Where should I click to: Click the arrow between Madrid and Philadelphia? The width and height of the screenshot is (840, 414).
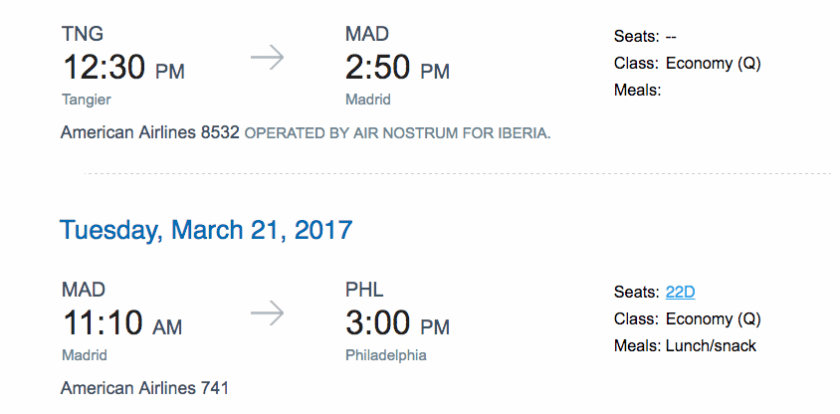267,314
